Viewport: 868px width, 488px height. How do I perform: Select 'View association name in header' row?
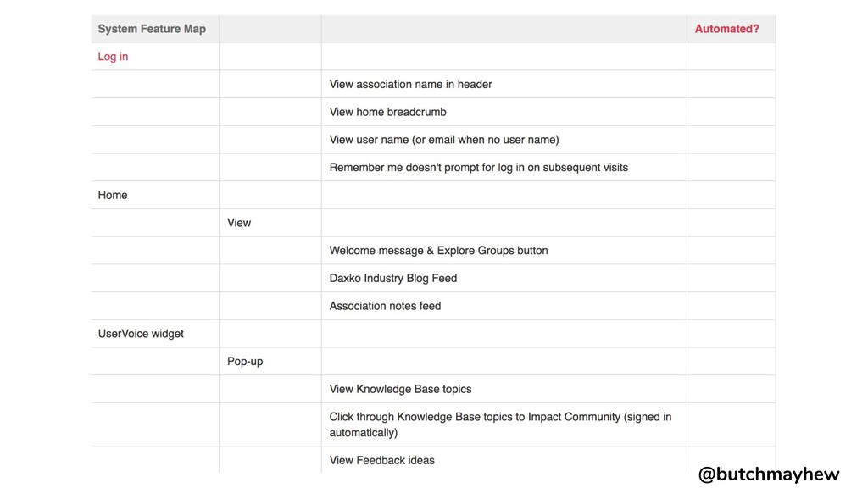coord(433,84)
